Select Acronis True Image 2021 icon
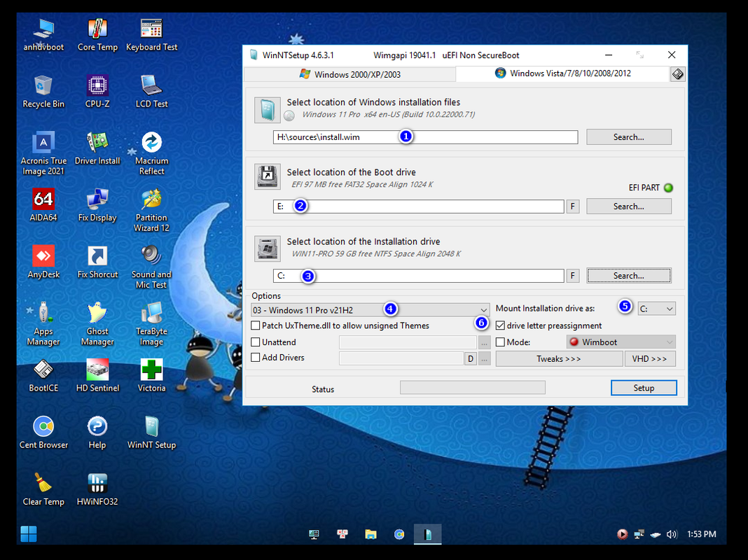Screen dimensions: 748x560 click(43, 153)
